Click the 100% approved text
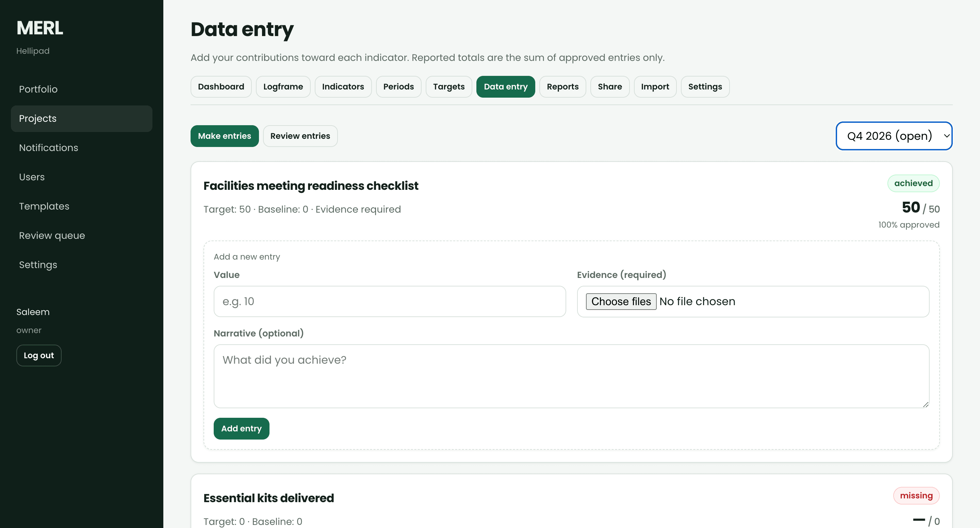This screenshot has width=980, height=528. click(909, 225)
